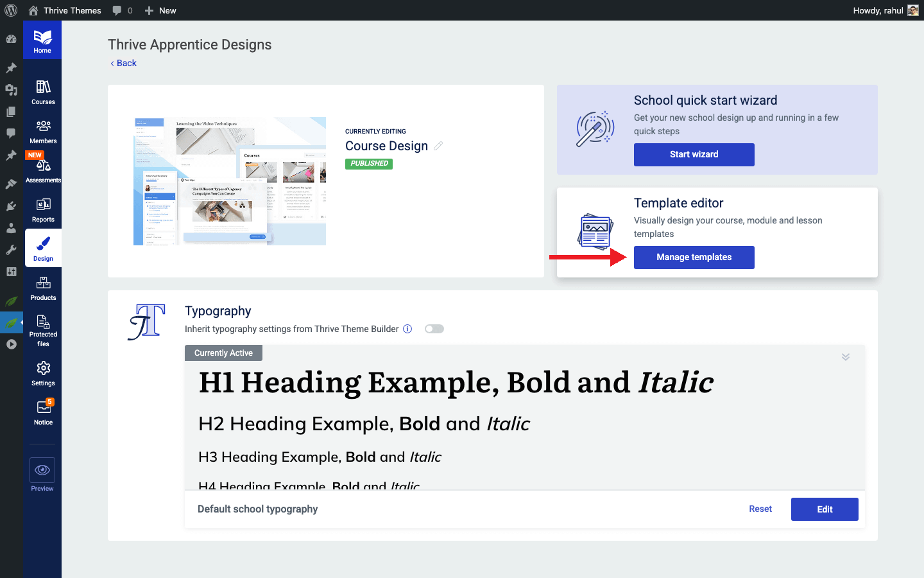Click the Course Design preview thumbnail
Screen dimensions: 924x578
point(230,181)
